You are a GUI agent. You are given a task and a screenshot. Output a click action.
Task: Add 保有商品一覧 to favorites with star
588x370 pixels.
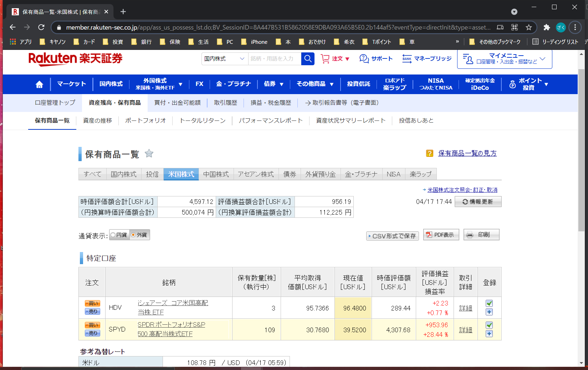click(149, 154)
